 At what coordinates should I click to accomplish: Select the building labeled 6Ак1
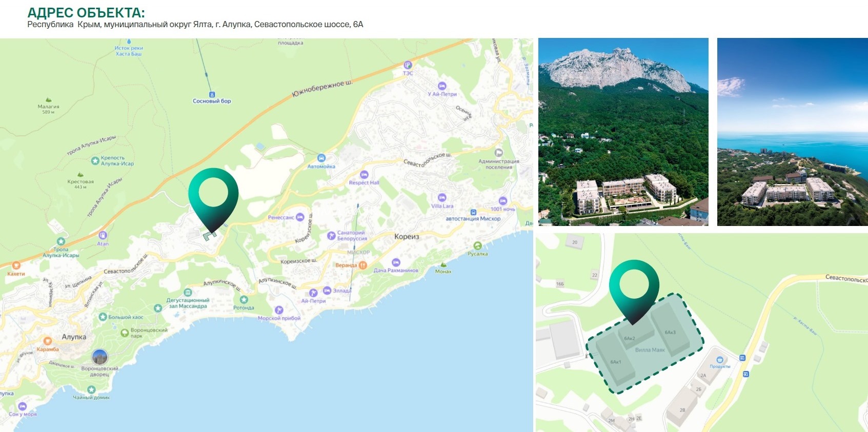[x=616, y=362]
